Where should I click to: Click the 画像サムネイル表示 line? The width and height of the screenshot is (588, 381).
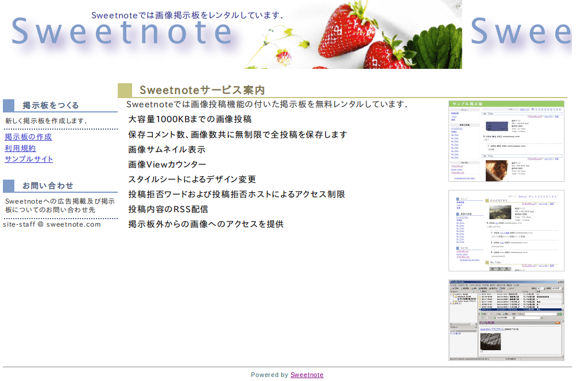click(x=167, y=150)
